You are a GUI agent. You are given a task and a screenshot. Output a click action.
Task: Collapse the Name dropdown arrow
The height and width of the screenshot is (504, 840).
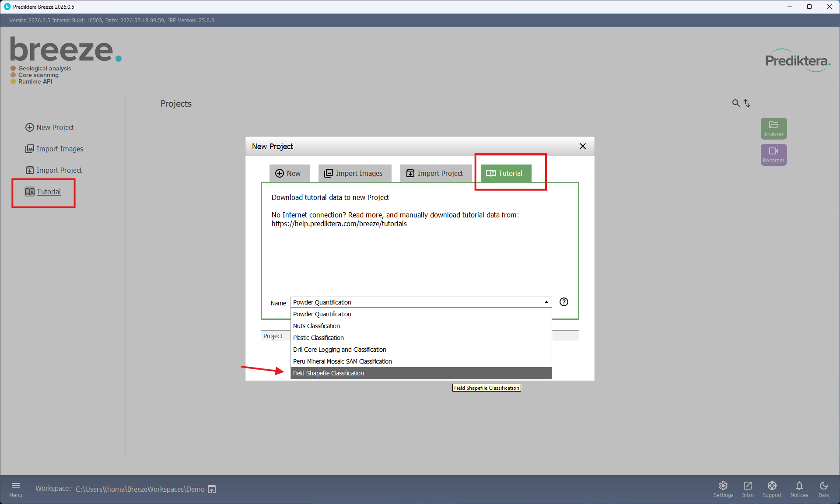[x=546, y=302]
